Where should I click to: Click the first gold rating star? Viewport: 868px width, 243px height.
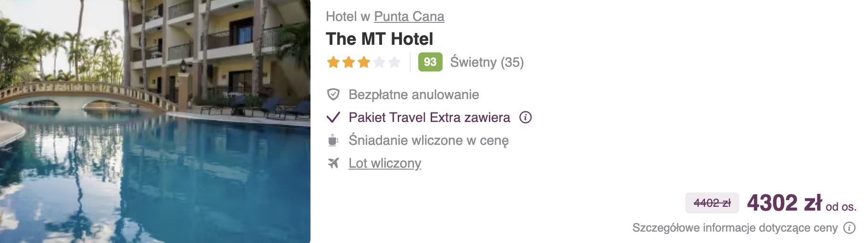click(x=333, y=62)
